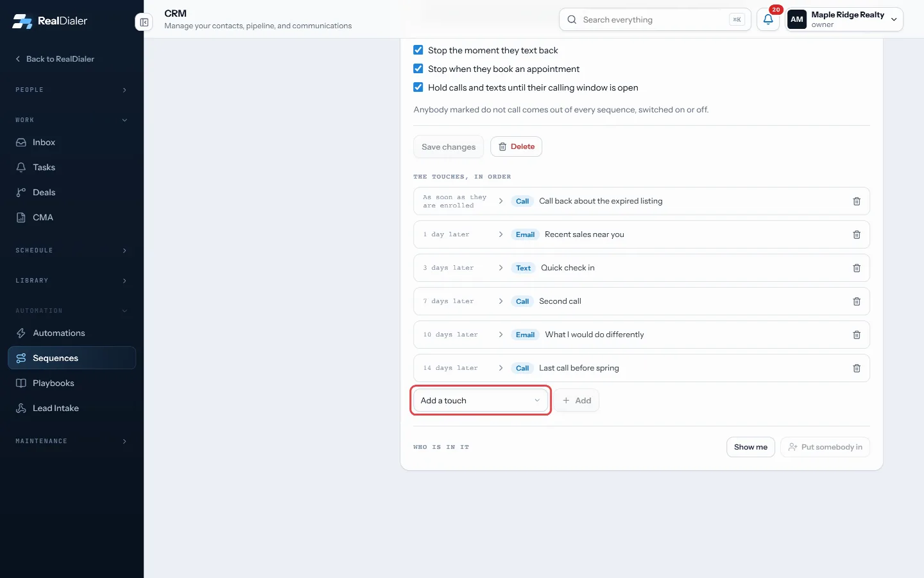Remove the 'Last call before spring' touch
The height and width of the screenshot is (578, 924).
[856, 368]
